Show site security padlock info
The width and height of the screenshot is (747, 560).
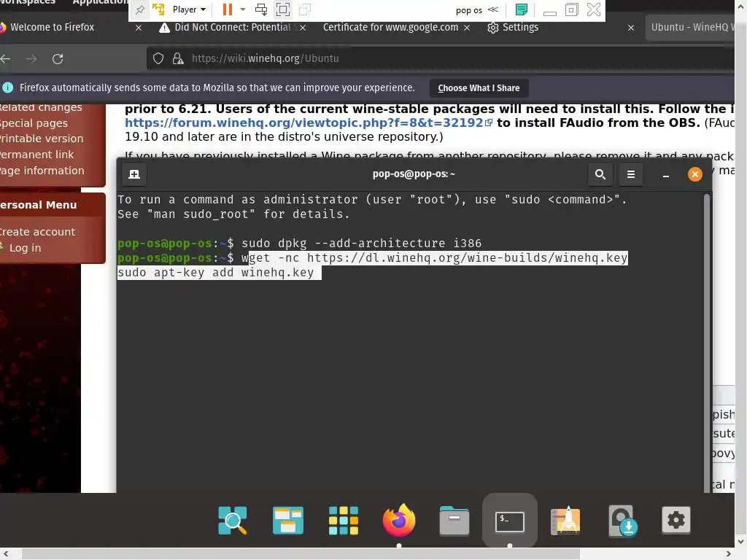coord(178,58)
